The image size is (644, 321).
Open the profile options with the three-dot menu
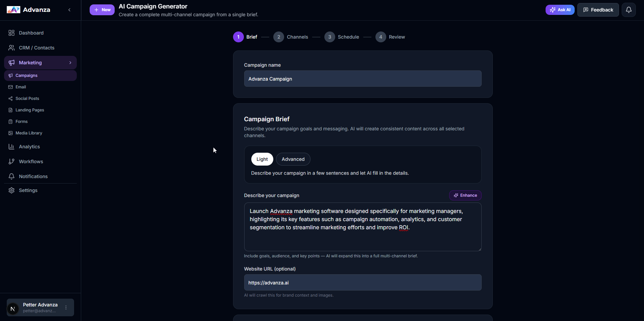pyautogui.click(x=66, y=307)
